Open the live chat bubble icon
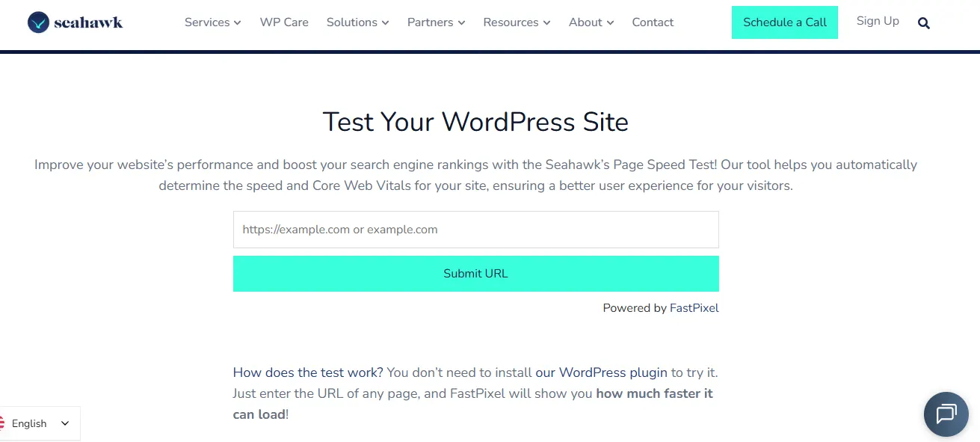The height and width of the screenshot is (442, 980). click(x=946, y=414)
